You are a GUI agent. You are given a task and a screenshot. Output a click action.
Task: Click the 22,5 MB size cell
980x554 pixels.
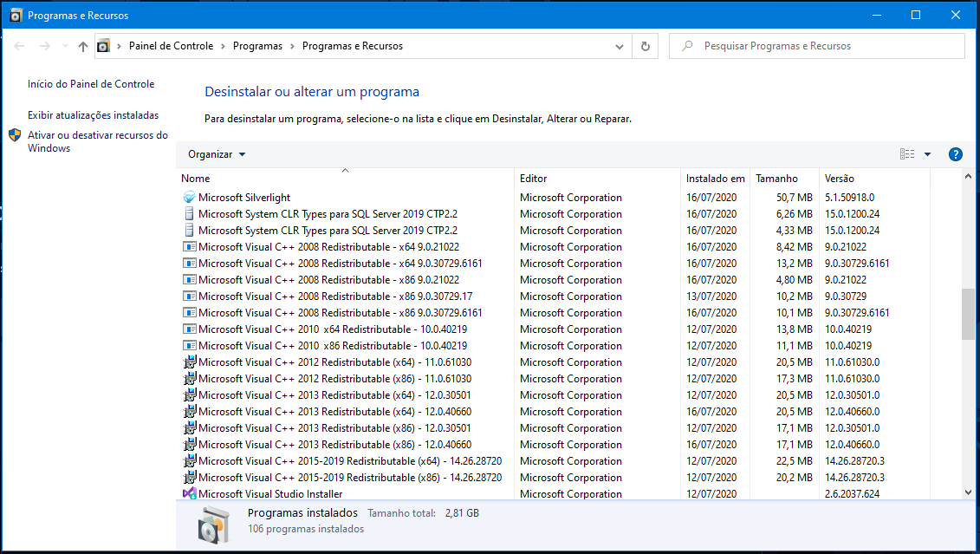point(794,461)
